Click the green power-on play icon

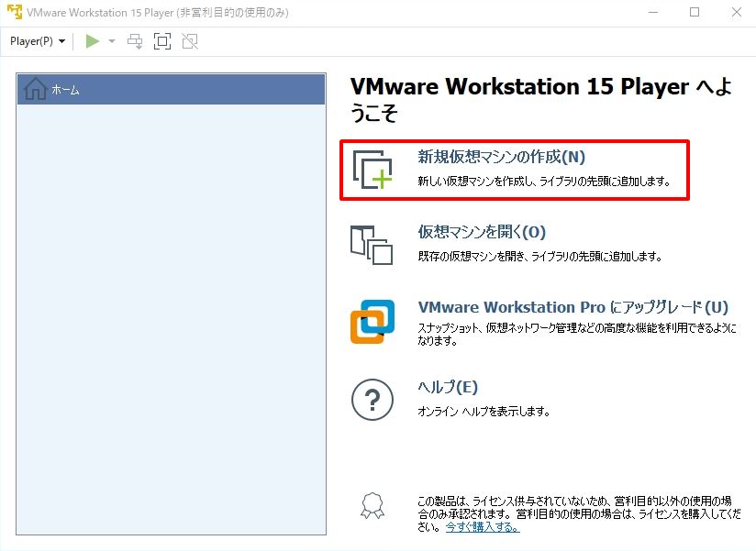[92, 41]
